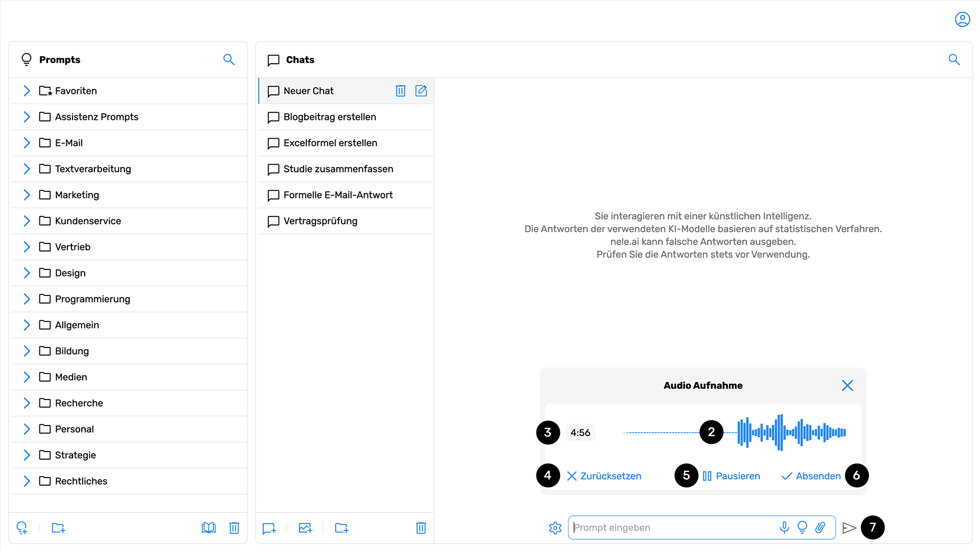This screenshot has width=980, height=551.
Task: Open the prompt library book icon
Action: click(209, 528)
